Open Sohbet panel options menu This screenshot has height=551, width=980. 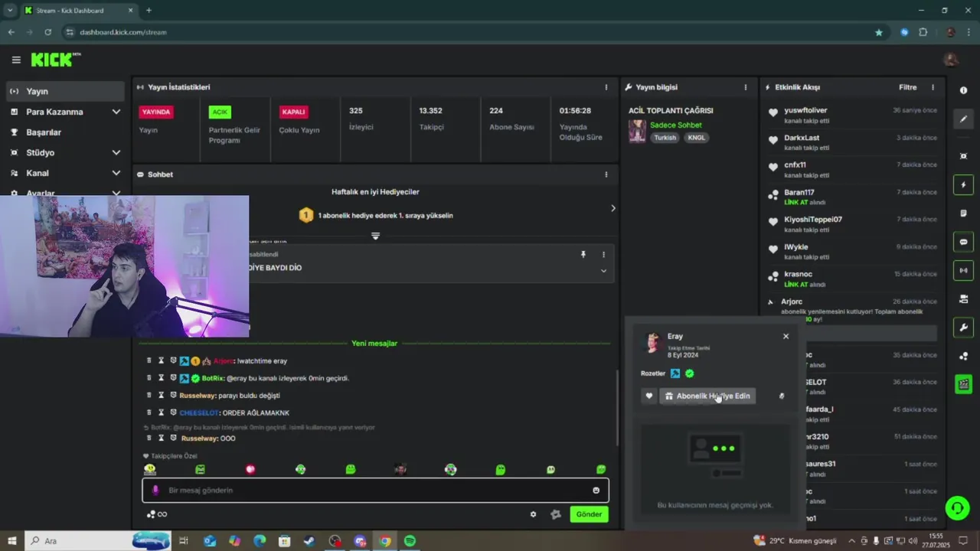point(606,174)
